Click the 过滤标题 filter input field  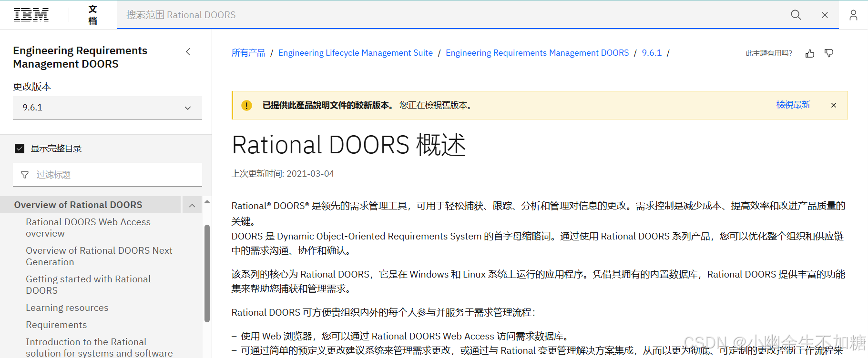(x=107, y=175)
